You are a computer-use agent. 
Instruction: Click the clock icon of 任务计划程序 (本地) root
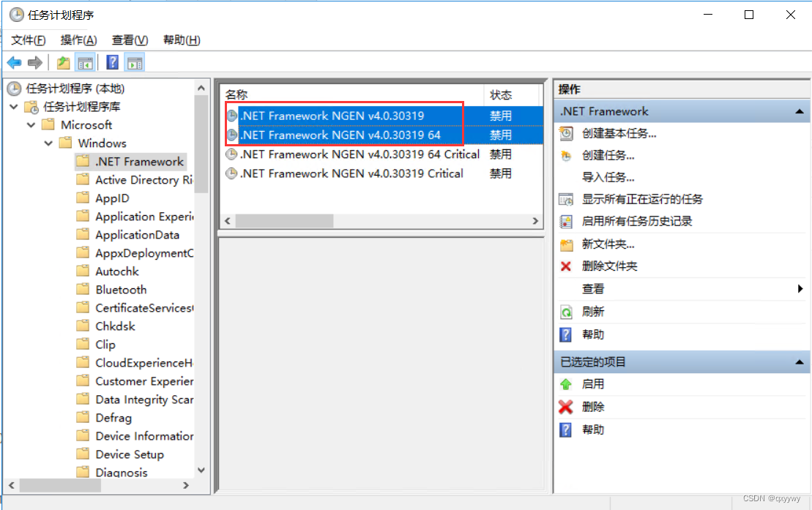tap(14, 89)
